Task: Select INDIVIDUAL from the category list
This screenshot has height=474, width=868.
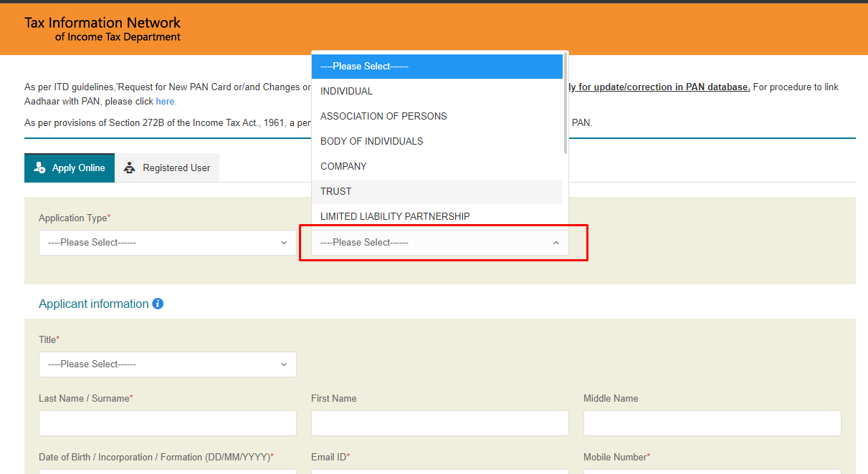Action: 346,91
